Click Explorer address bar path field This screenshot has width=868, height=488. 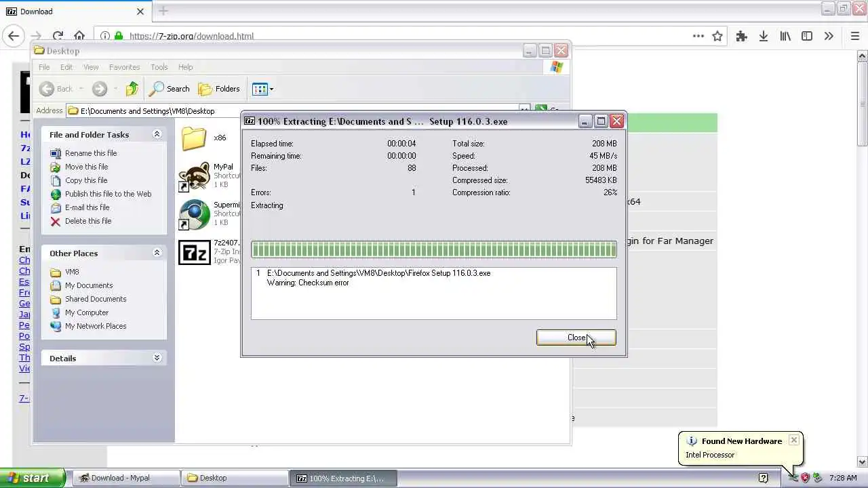click(x=292, y=110)
